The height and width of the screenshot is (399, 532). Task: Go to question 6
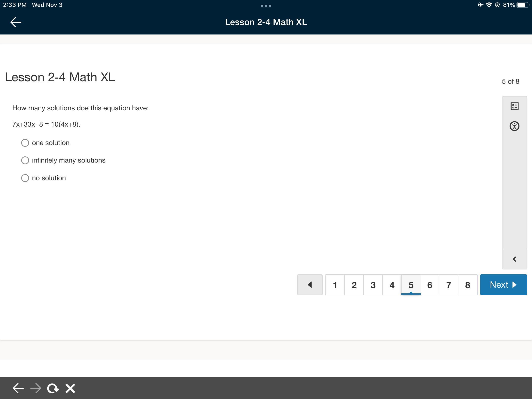(430, 285)
